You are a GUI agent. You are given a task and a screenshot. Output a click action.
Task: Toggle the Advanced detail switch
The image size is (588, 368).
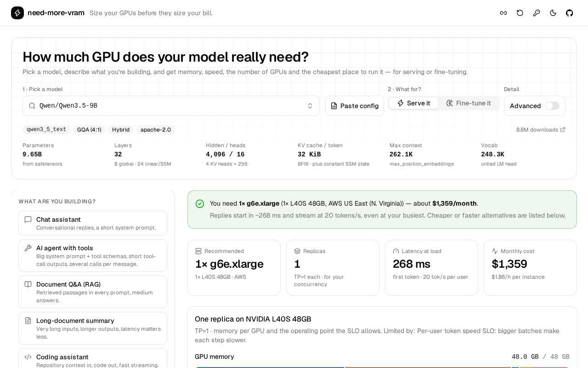[552, 106]
